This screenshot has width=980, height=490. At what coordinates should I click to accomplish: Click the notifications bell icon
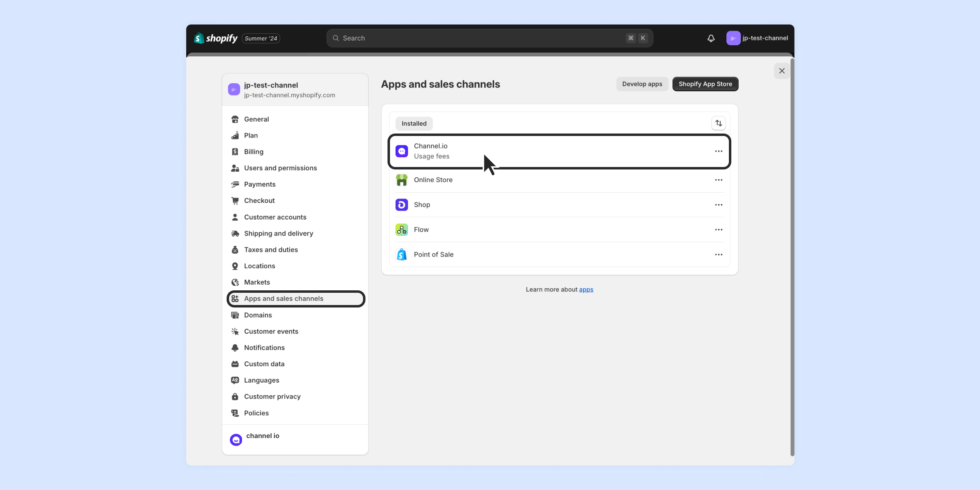point(711,38)
